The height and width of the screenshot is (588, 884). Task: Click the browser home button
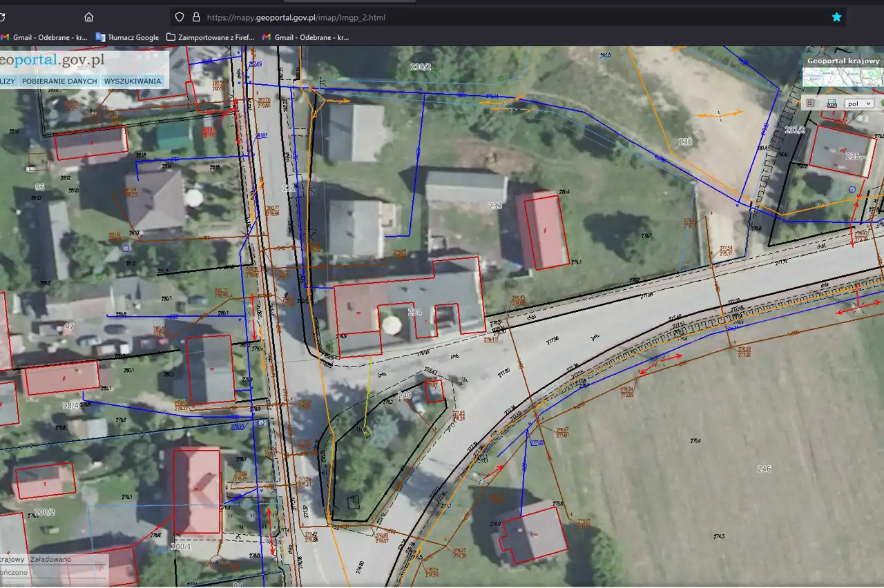[x=88, y=17]
